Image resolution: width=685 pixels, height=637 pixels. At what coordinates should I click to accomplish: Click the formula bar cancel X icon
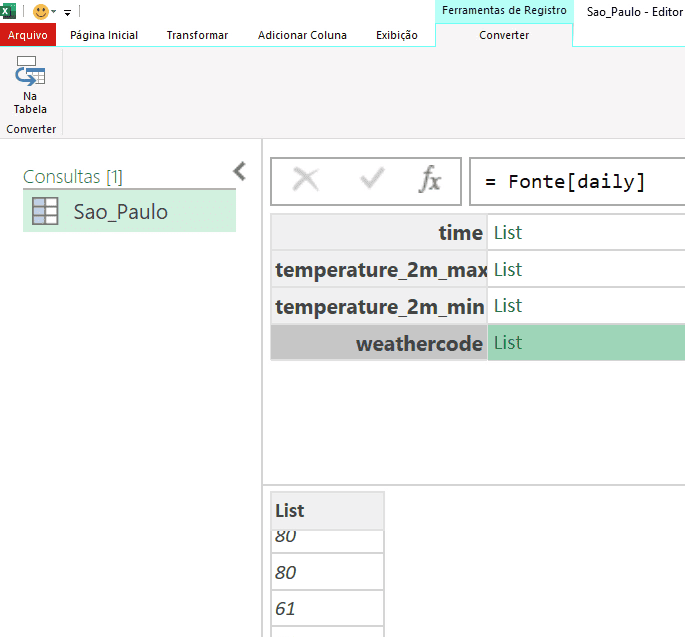[306, 180]
